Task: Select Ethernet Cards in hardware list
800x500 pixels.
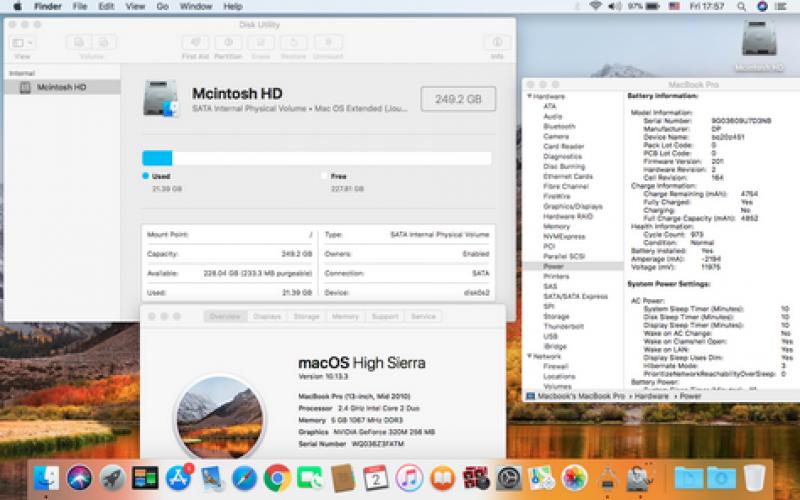Action: pyautogui.click(x=568, y=176)
